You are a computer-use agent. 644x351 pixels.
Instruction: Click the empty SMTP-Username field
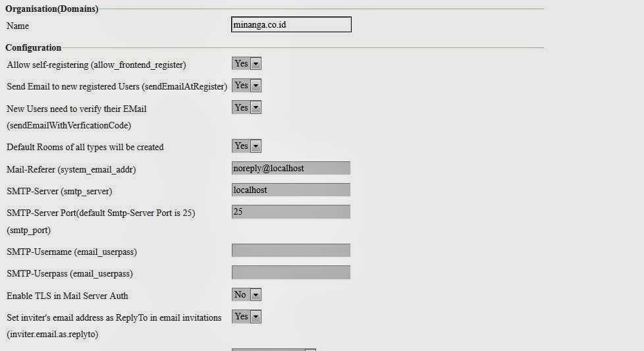tap(291, 251)
